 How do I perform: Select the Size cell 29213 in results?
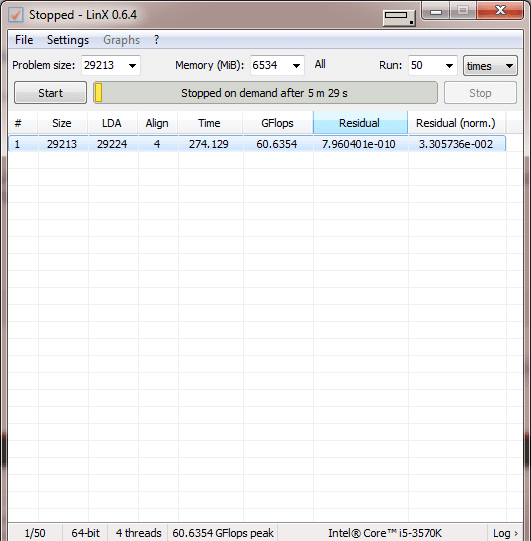tap(62, 144)
